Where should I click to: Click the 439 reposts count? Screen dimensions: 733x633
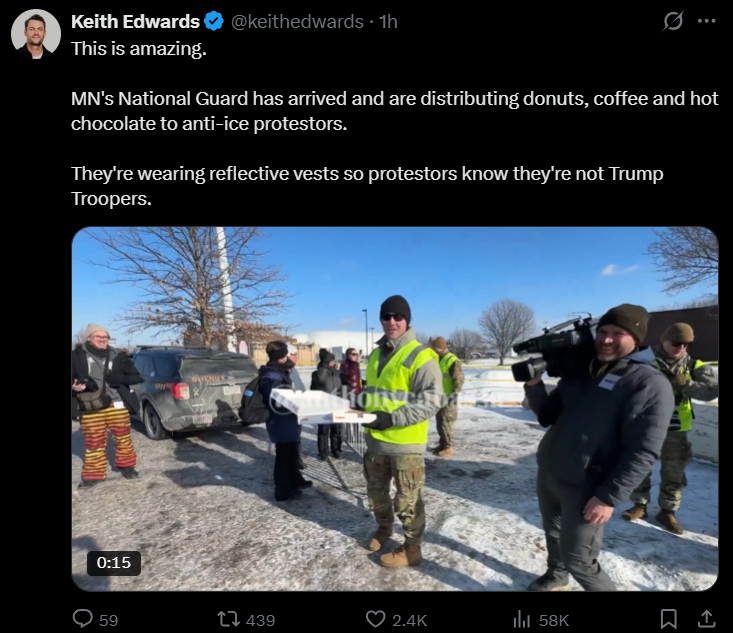(260, 620)
